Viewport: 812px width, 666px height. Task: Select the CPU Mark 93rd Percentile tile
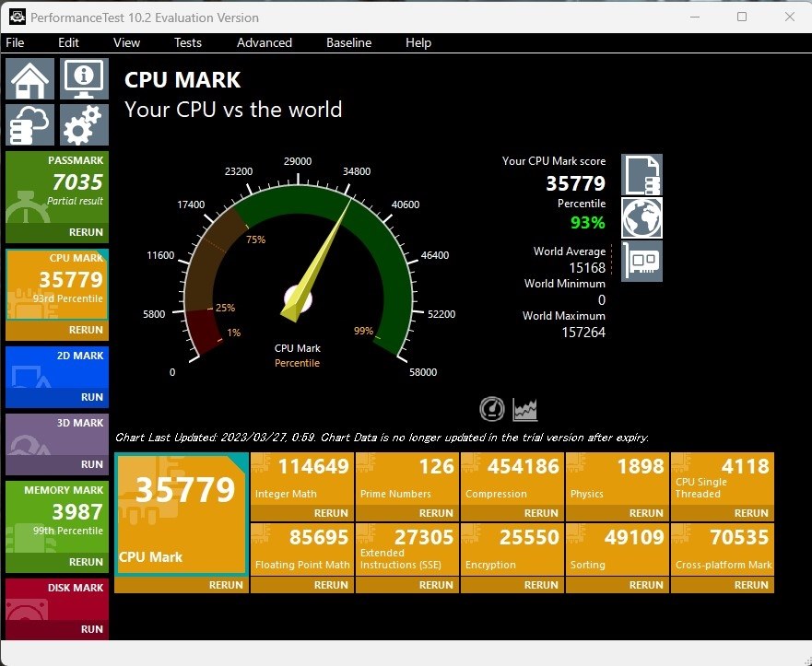point(57,285)
